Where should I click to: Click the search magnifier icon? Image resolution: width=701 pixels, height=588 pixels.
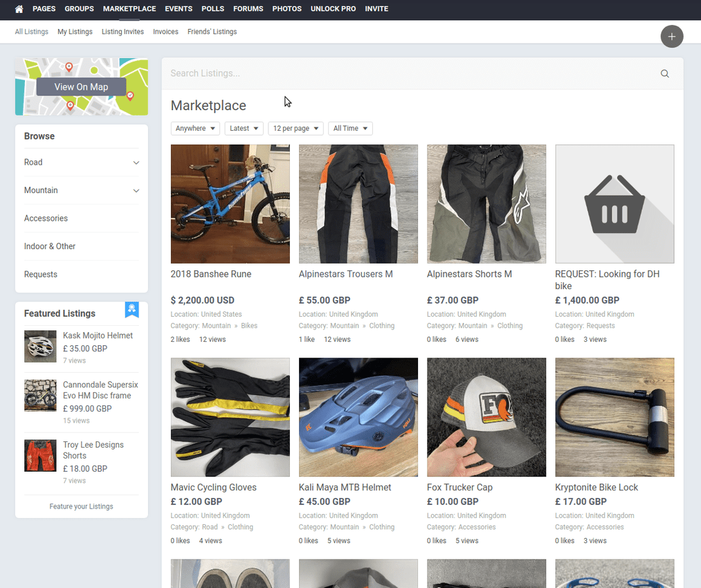665,74
